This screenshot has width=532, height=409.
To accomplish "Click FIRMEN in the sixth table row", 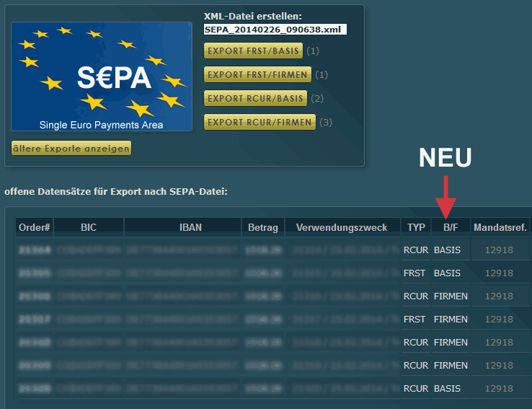I will tap(451, 366).
